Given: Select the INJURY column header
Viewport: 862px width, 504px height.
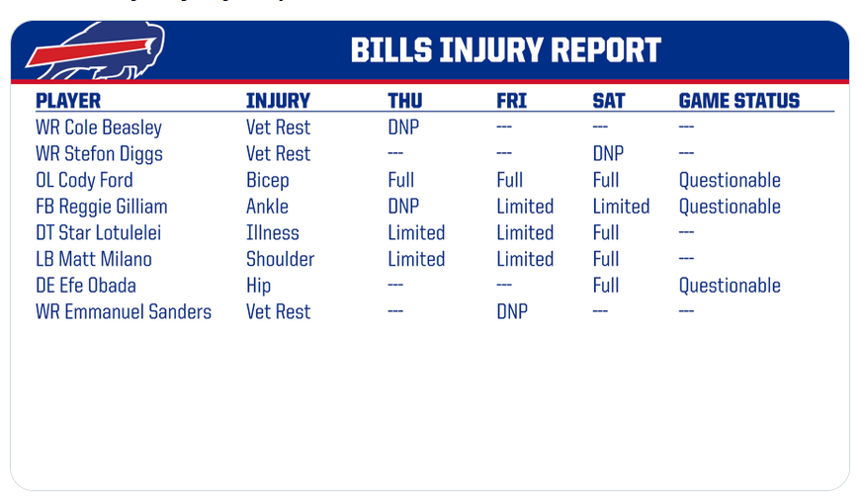Looking at the screenshot, I should pyautogui.click(x=278, y=101).
